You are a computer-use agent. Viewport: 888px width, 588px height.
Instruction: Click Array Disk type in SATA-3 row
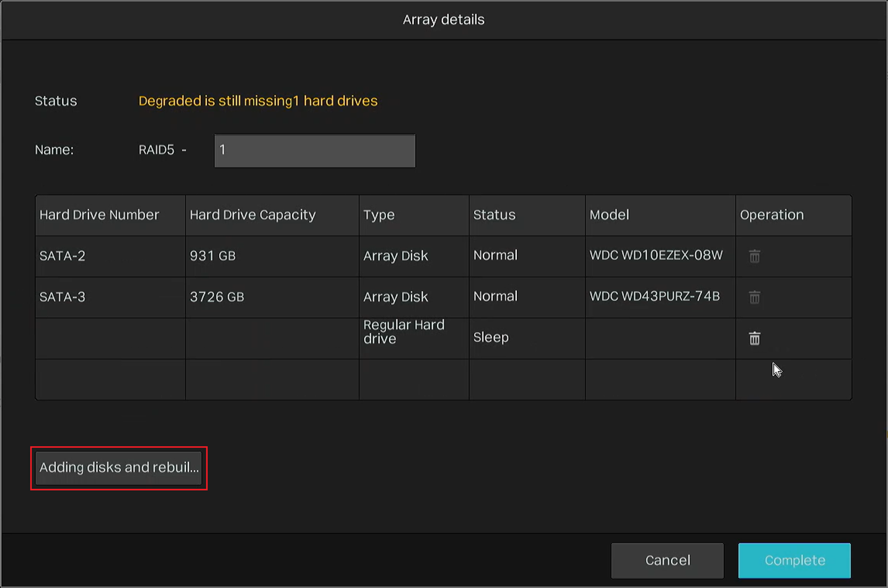tap(414, 297)
